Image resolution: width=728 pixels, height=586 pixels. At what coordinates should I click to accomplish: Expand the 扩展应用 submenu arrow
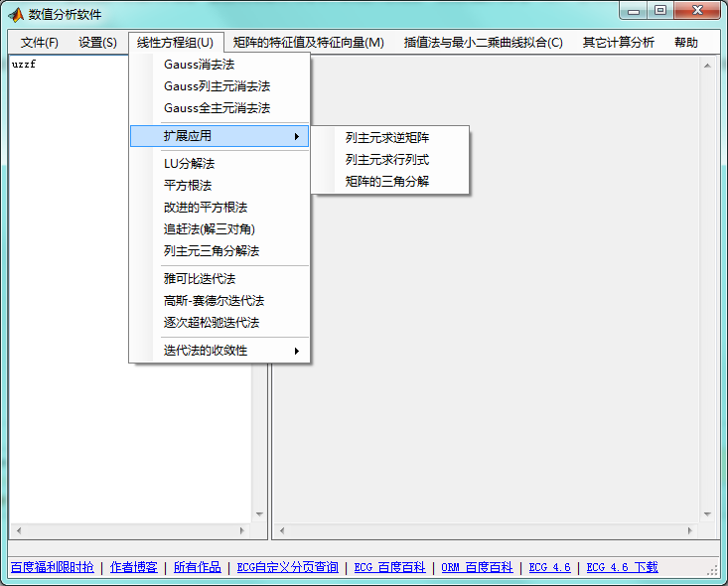coord(297,136)
